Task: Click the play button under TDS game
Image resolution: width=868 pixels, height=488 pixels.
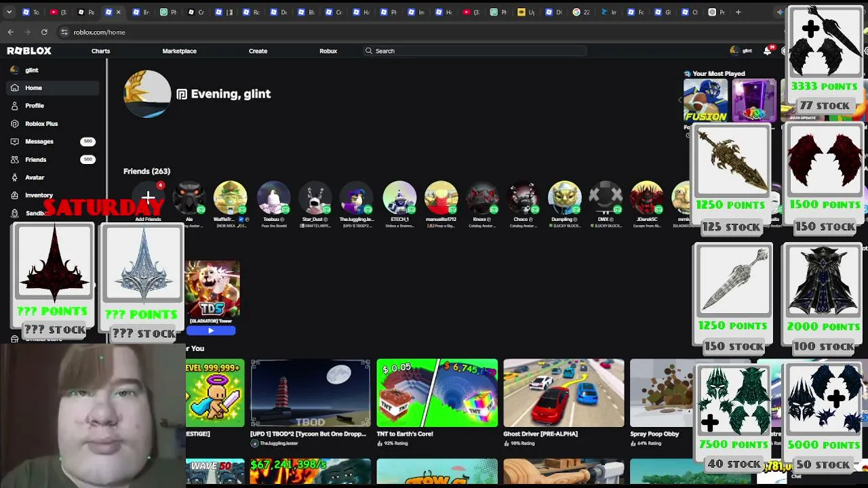Action: tap(211, 331)
